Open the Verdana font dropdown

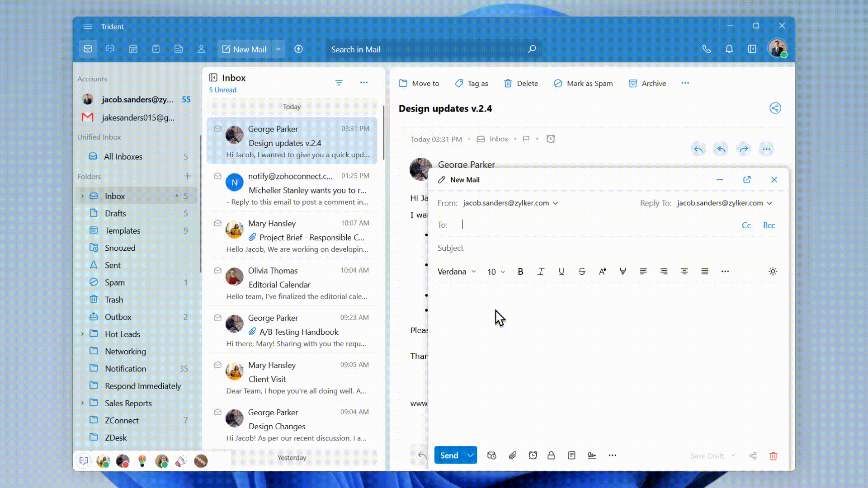pos(457,272)
